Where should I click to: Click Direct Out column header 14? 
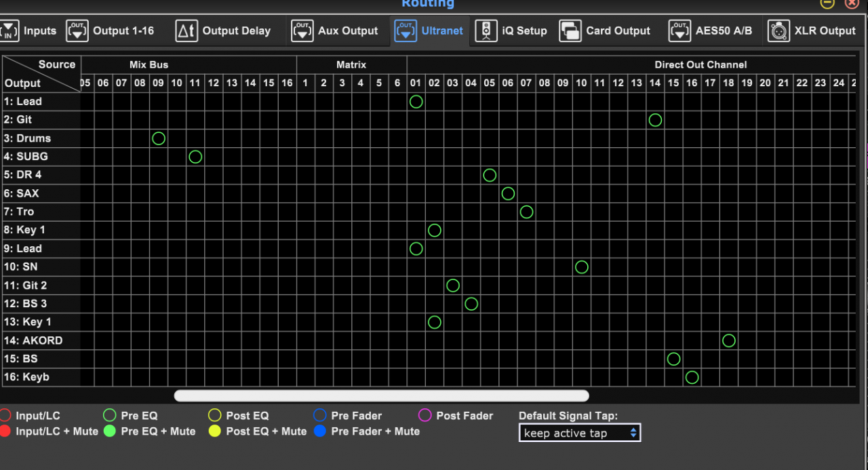click(654, 83)
